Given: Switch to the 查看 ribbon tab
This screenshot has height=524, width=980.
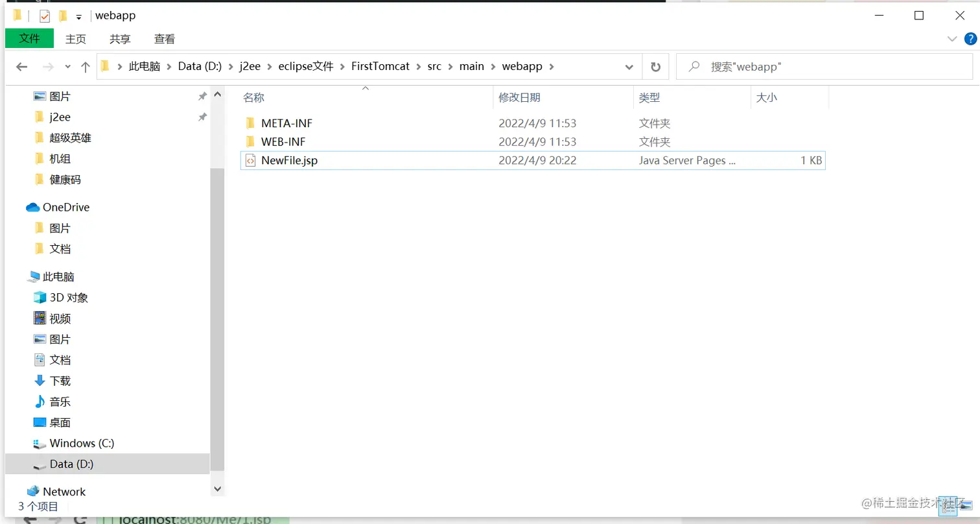Looking at the screenshot, I should (165, 39).
